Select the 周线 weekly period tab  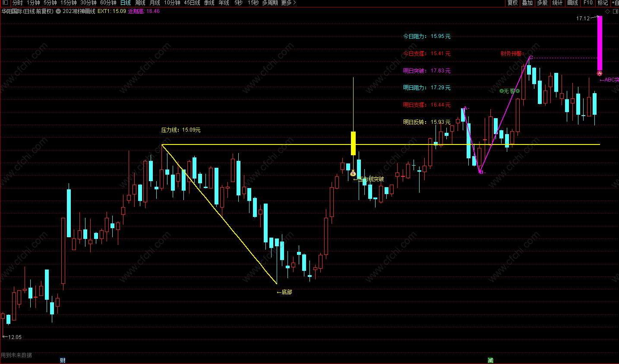(140, 3)
